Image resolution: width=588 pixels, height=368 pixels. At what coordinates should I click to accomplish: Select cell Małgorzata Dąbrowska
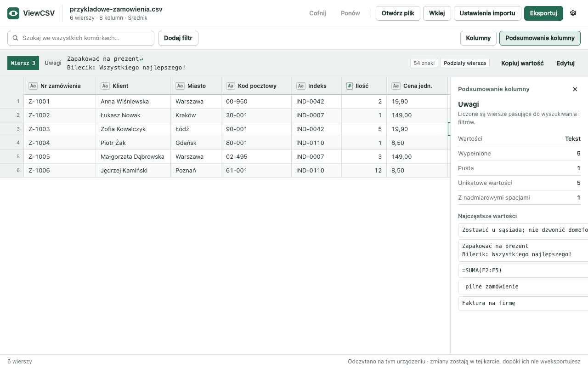coord(133,156)
